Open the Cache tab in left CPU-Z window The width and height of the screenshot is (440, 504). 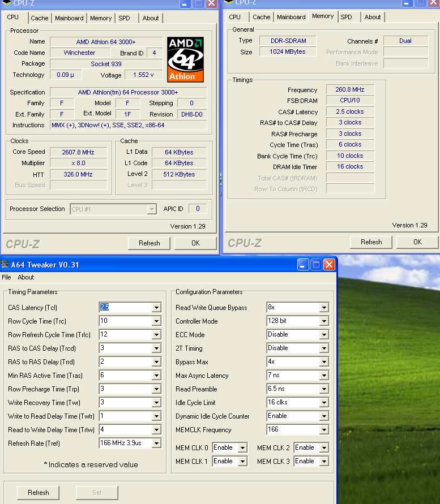pyautogui.click(x=40, y=18)
